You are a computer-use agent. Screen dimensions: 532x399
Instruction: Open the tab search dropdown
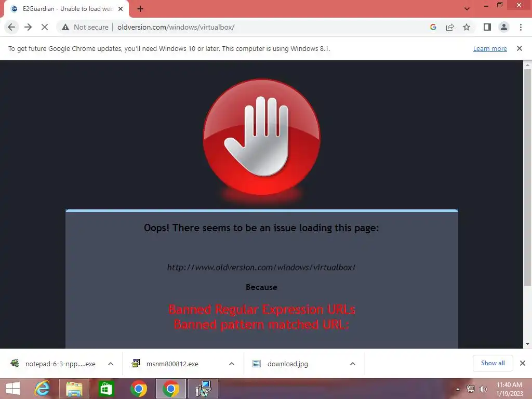467,9
